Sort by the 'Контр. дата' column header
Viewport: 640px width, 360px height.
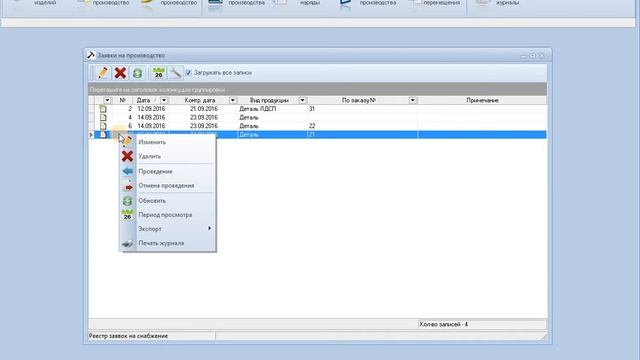pyautogui.click(x=200, y=100)
